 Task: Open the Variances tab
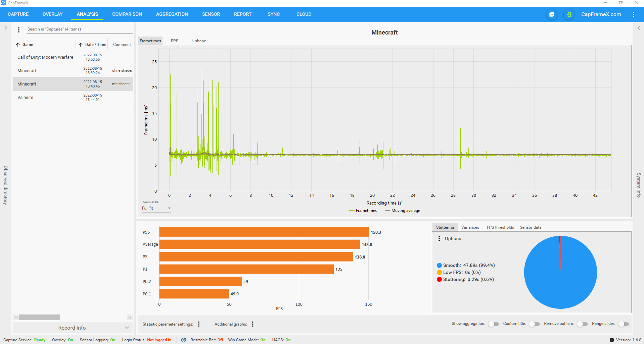tap(470, 227)
